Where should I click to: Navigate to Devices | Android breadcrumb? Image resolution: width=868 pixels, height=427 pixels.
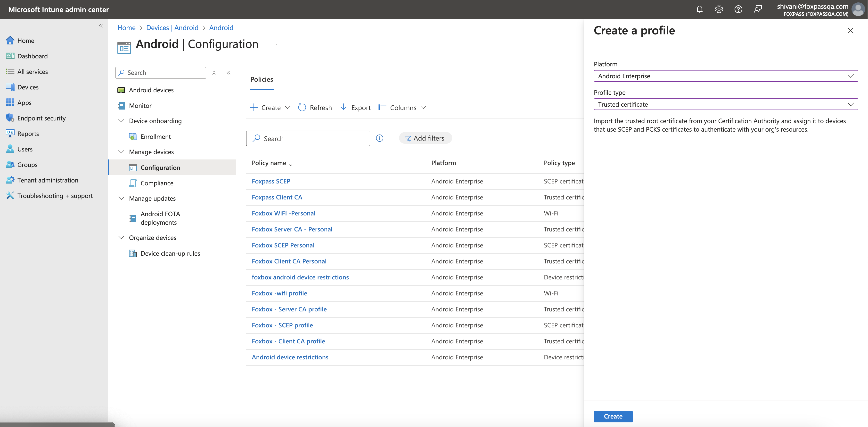click(x=172, y=28)
